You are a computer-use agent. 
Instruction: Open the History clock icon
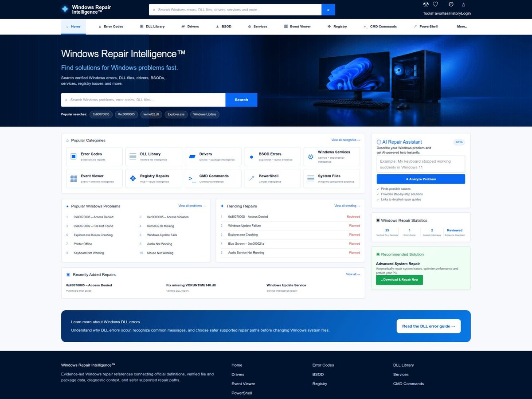(x=451, y=4)
